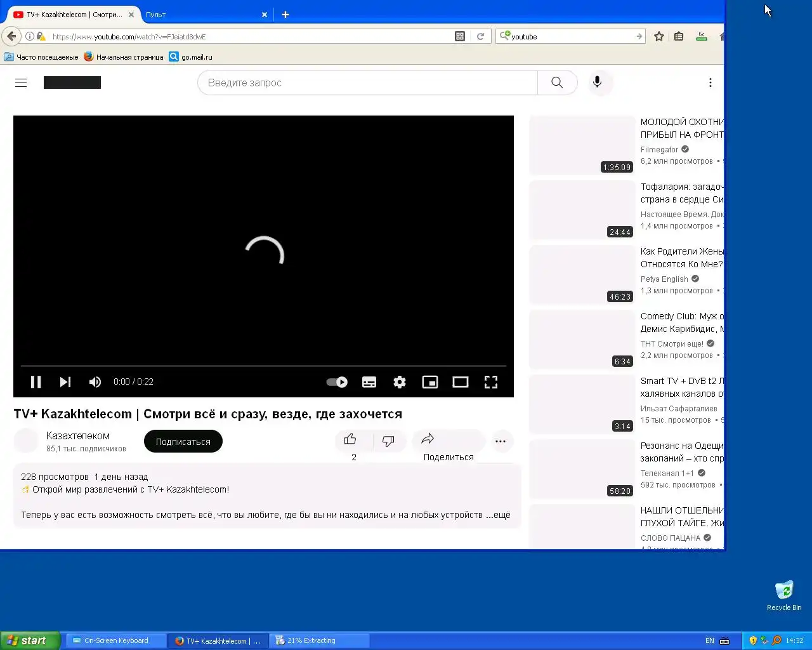Click the Подписаться subscribe button
The image size is (812, 650).
pyautogui.click(x=183, y=441)
